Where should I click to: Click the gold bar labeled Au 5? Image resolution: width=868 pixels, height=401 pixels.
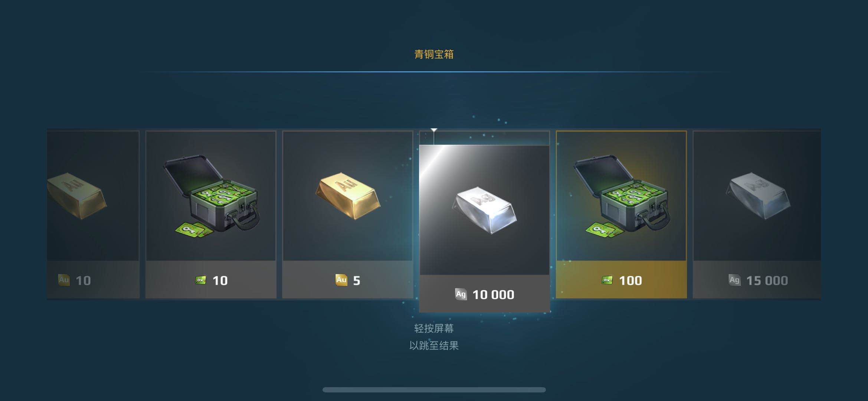coord(348,196)
